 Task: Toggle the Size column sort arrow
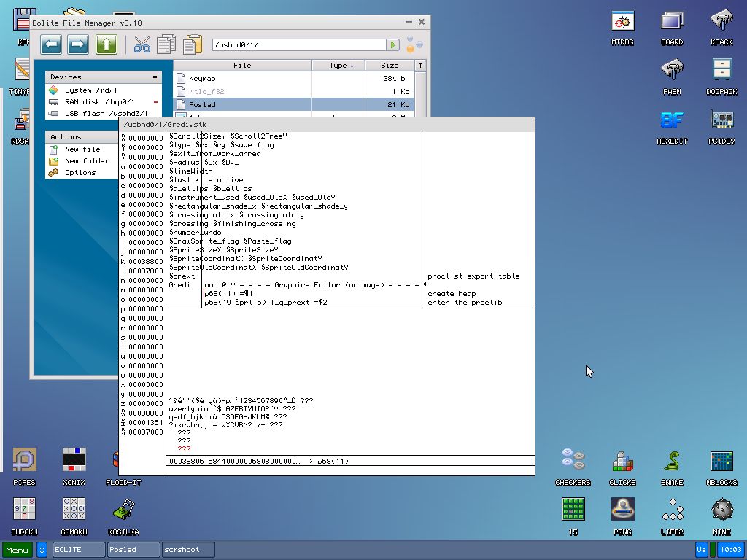coord(389,65)
